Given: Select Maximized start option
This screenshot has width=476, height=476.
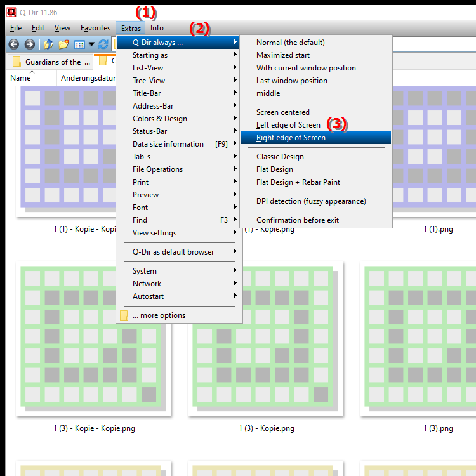Looking at the screenshot, I should click(x=315, y=55).
